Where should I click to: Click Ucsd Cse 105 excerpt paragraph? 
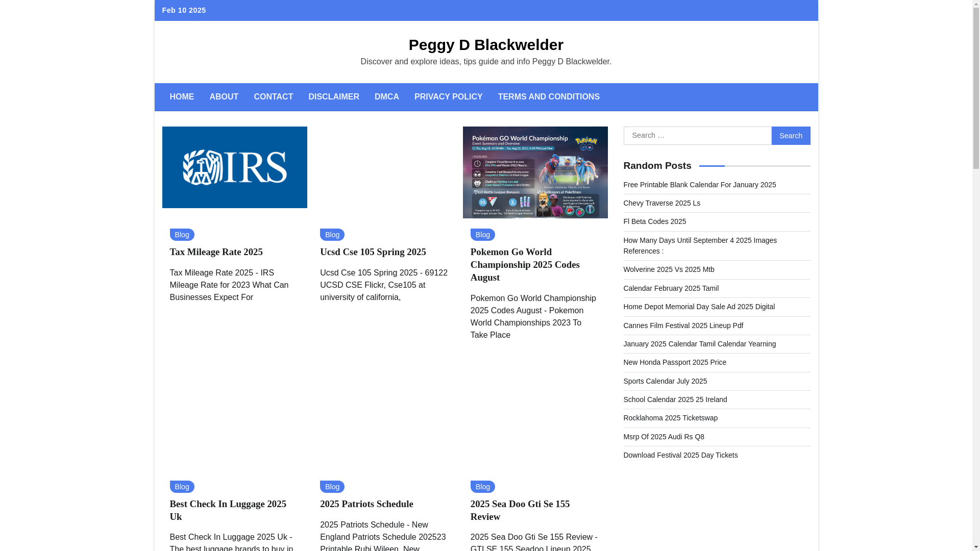[x=384, y=285]
